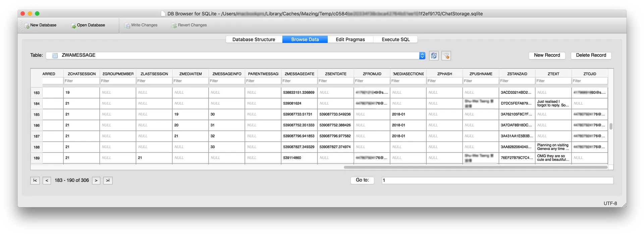Click the Go to record number field

[x=497, y=180]
